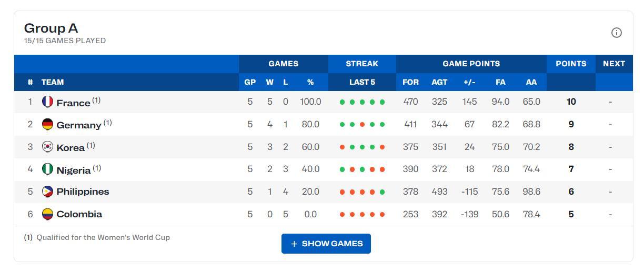Image resolution: width=644 pixels, height=271 pixels.
Task: Click the info icon in Group A header
Action: pos(616,33)
